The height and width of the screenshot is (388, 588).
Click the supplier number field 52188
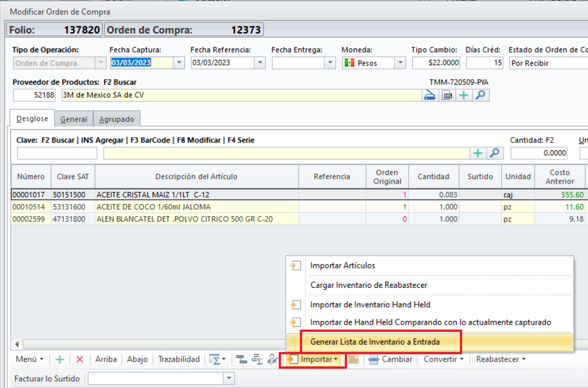point(34,95)
